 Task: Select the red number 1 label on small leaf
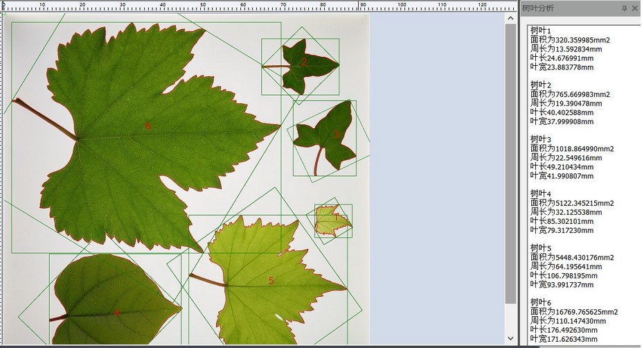click(x=336, y=217)
